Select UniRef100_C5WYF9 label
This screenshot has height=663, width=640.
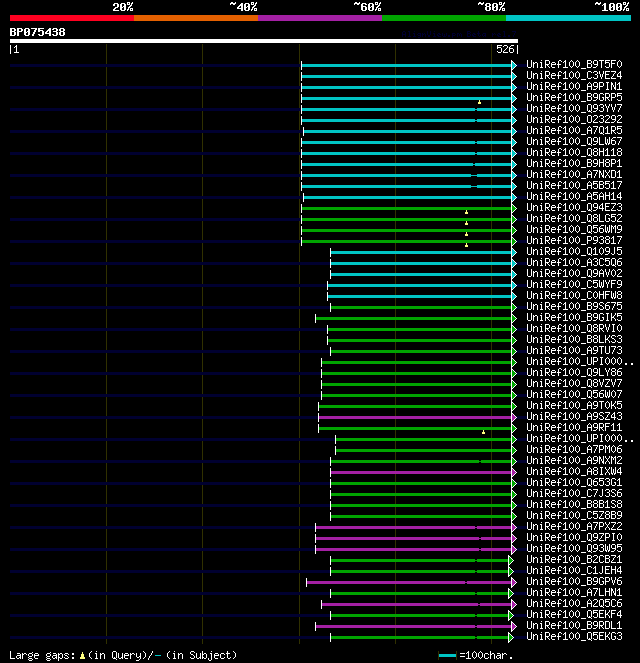click(574, 284)
